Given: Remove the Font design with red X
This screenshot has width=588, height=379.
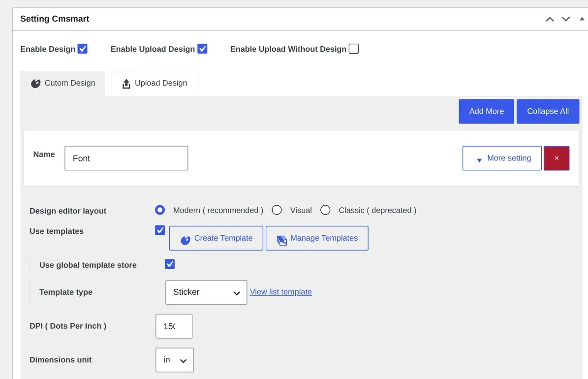Looking at the screenshot, I should (x=557, y=158).
